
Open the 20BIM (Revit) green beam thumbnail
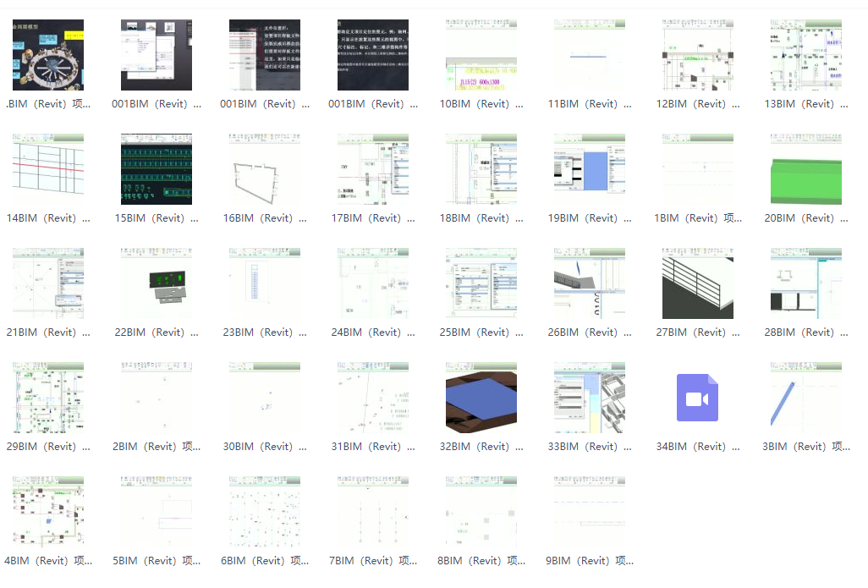806,169
